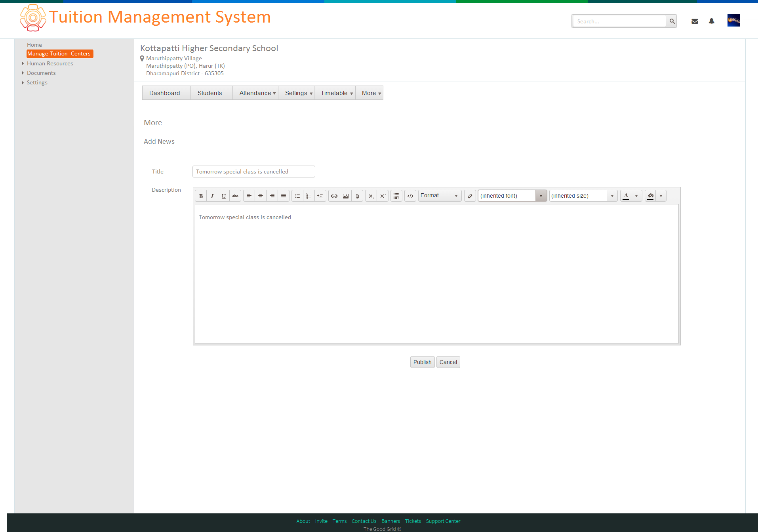This screenshot has height=532, width=758.
Task: Publish the news item
Action: [423, 362]
